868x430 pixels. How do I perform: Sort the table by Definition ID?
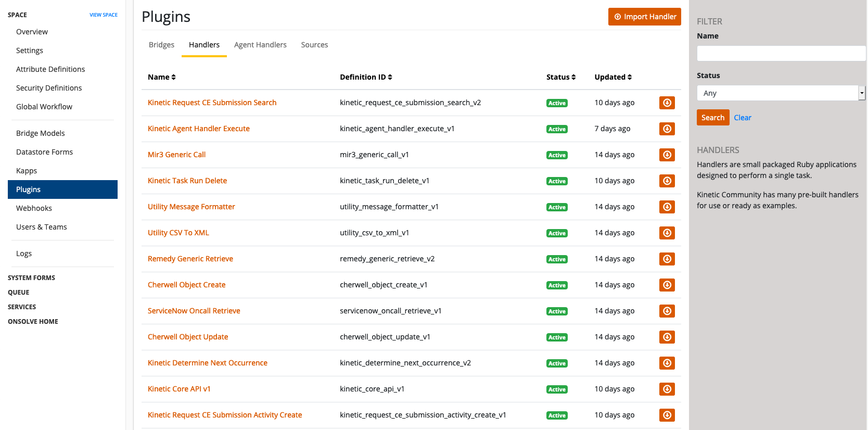(x=366, y=77)
